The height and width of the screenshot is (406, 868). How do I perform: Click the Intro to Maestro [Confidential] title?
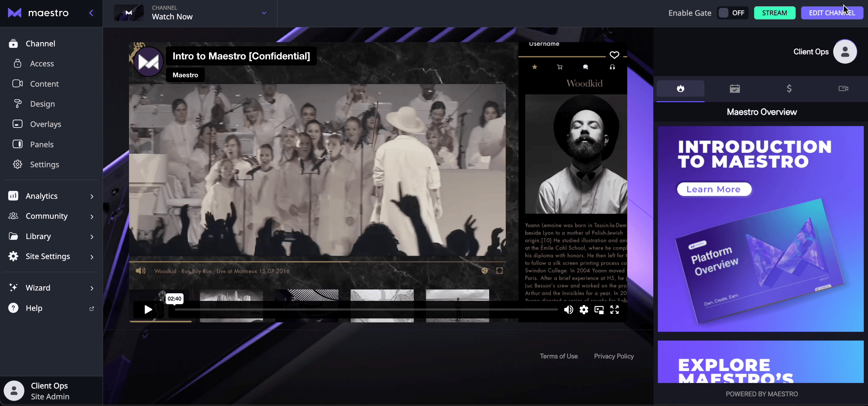pyautogui.click(x=241, y=56)
